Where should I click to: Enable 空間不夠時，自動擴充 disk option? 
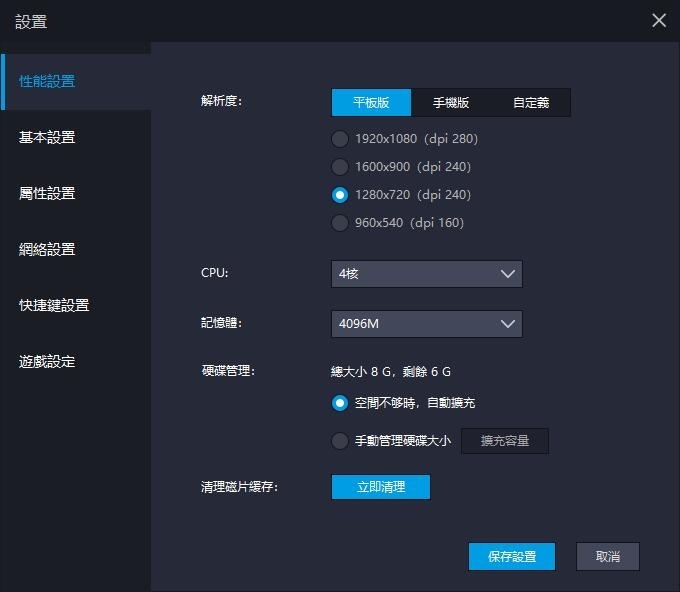point(403,403)
